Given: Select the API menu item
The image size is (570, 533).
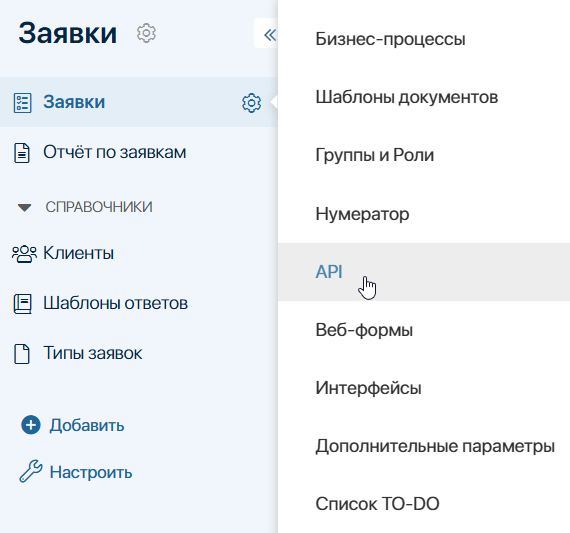Looking at the screenshot, I should pyautogui.click(x=424, y=272).
